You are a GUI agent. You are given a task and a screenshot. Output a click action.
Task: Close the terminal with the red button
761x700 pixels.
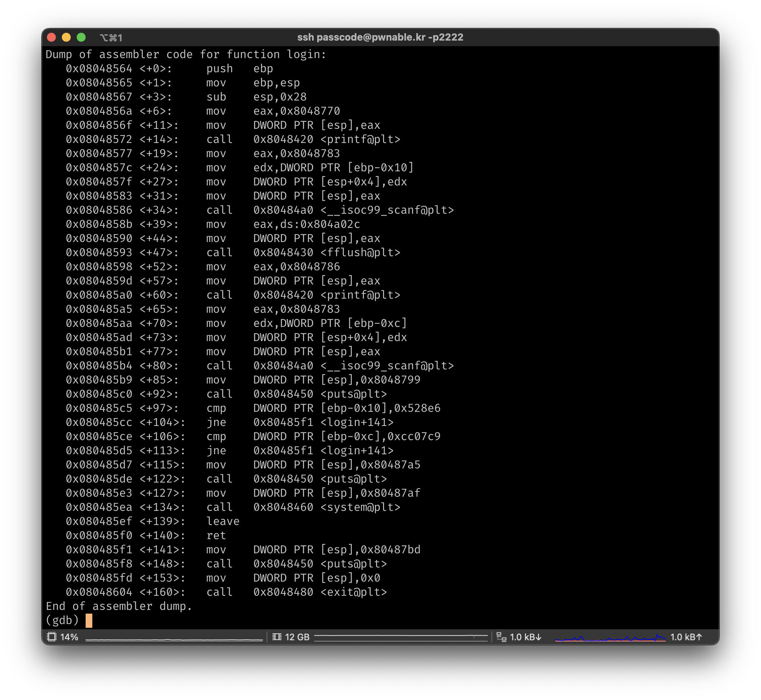coord(51,37)
